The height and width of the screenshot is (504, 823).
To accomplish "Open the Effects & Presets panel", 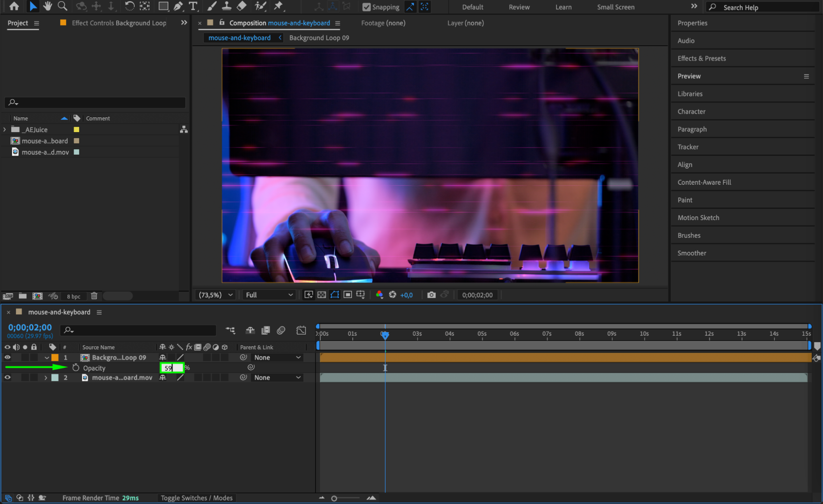I will click(702, 58).
